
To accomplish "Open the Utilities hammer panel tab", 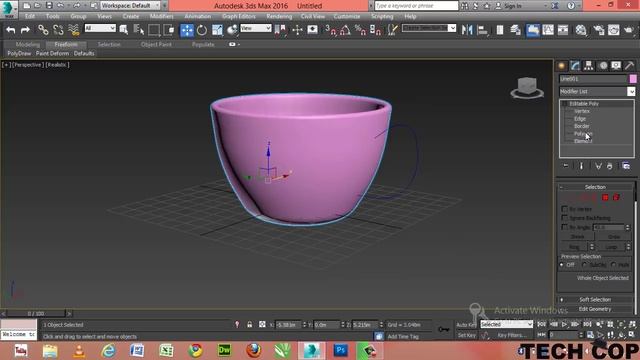I will pyautogui.click(x=629, y=66).
